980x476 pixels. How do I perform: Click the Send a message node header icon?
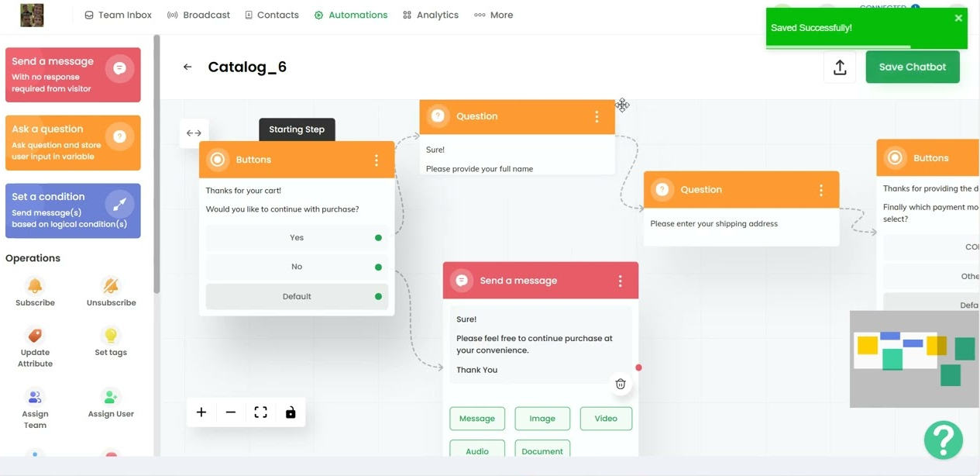coord(462,281)
